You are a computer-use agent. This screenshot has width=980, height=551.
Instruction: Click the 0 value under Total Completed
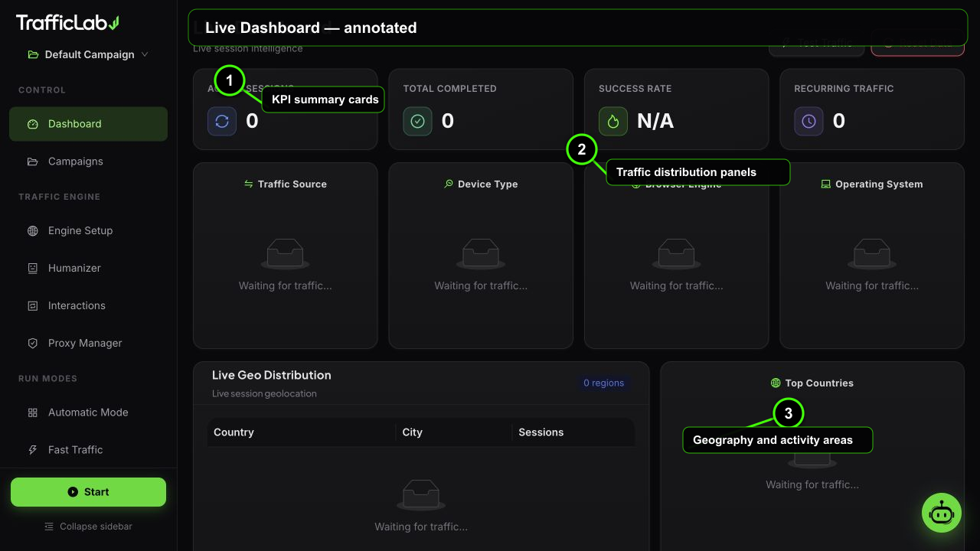coord(448,121)
